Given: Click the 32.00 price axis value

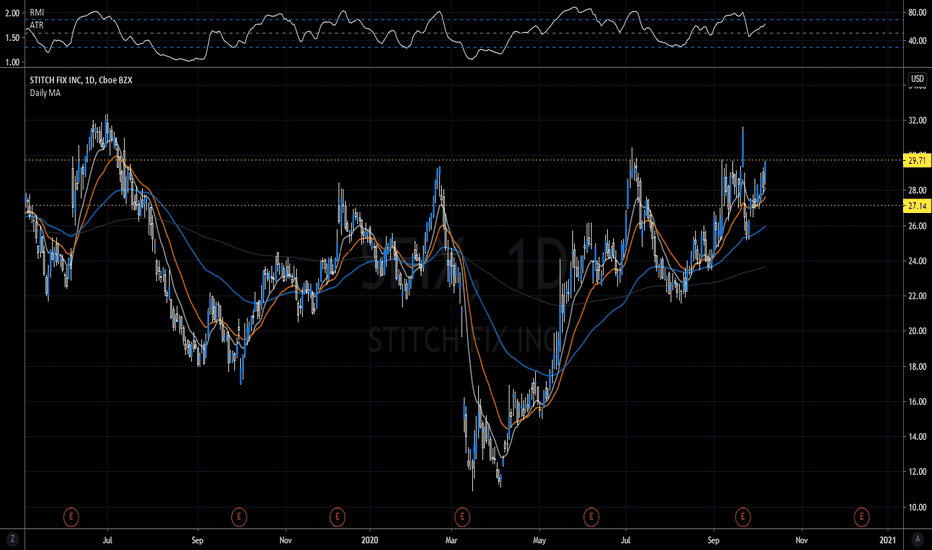Looking at the screenshot, I should (917, 120).
